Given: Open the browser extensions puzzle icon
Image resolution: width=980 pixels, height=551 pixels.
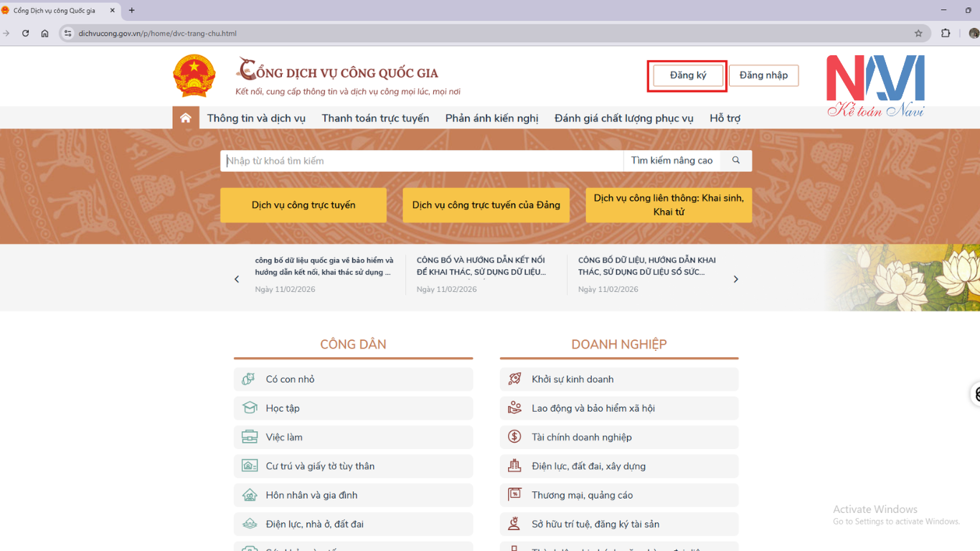Looking at the screenshot, I should point(946,33).
